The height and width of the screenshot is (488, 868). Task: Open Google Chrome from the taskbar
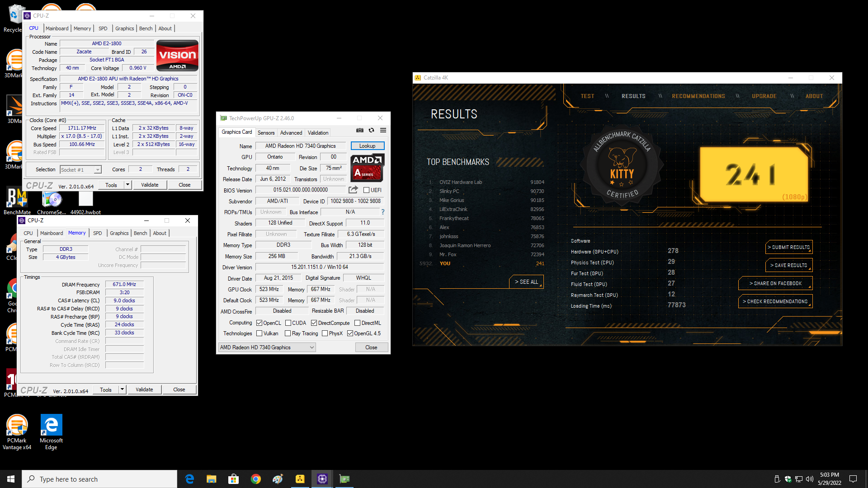(x=255, y=479)
